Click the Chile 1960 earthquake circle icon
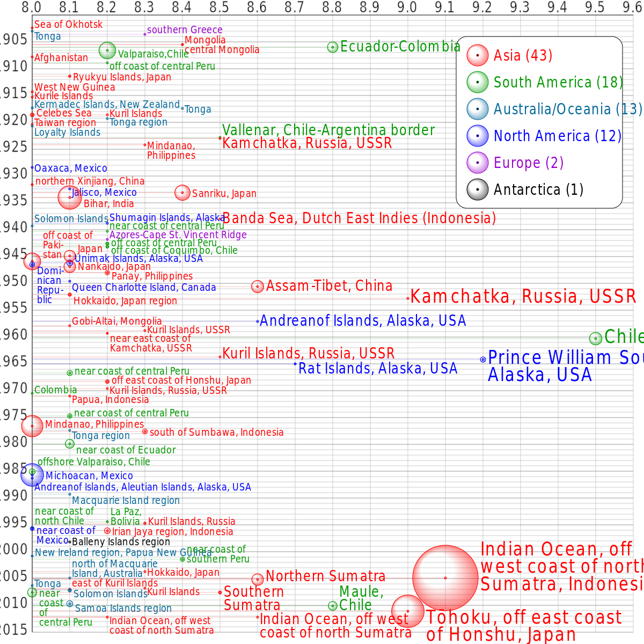644x644 pixels. click(x=596, y=338)
